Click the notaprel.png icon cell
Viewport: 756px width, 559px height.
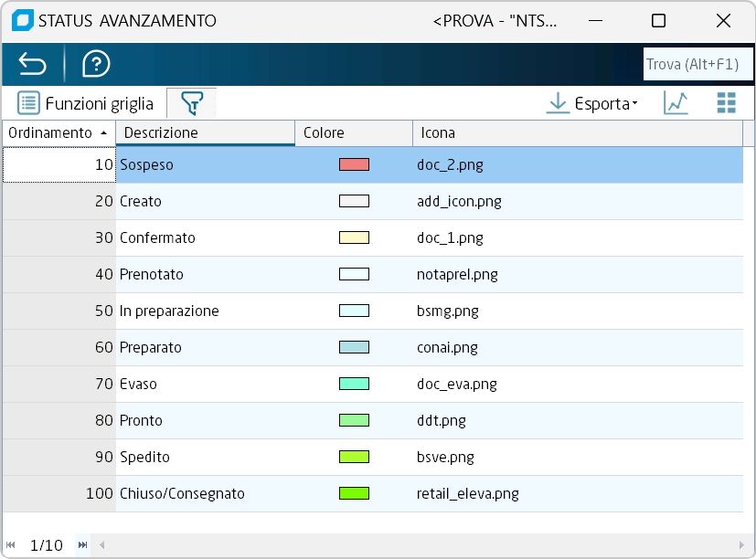pyautogui.click(x=578, y=275)
